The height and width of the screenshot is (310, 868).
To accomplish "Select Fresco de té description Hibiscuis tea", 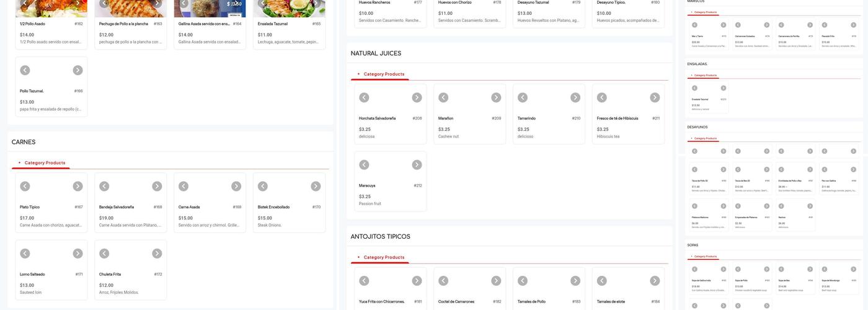I will (608, 136).
